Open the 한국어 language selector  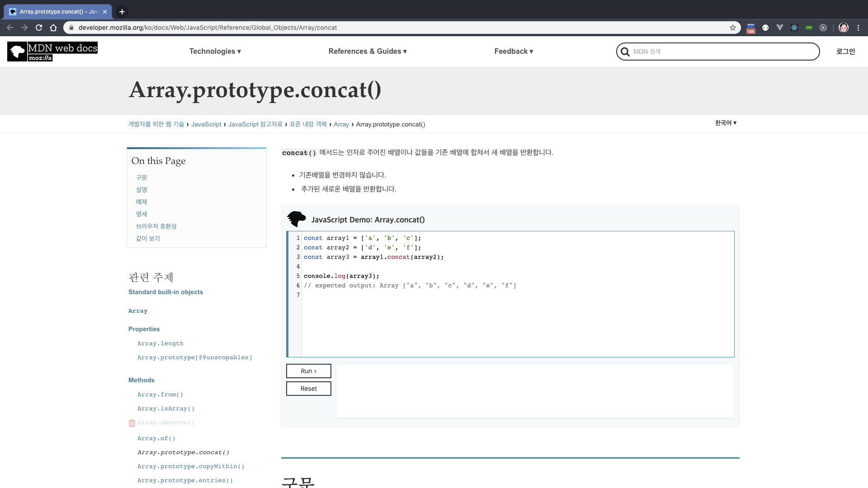pyautogui.click(x=726, y=123)
